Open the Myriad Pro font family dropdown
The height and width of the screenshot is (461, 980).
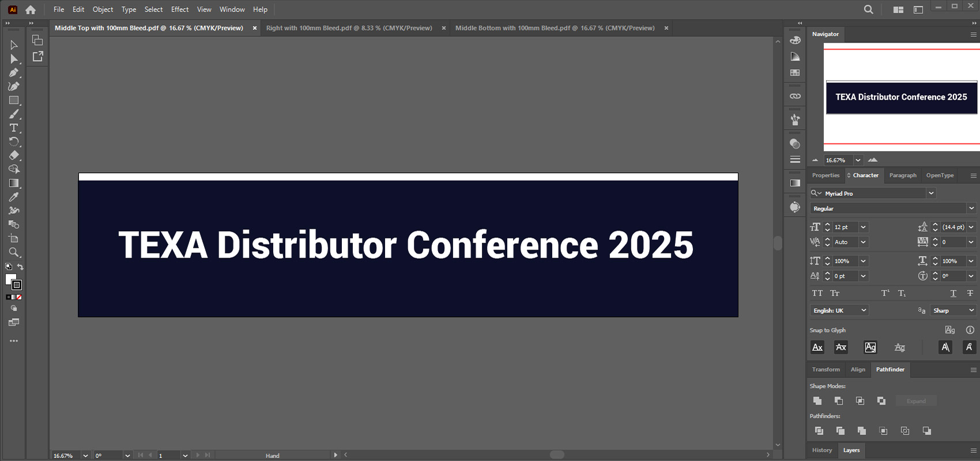[931, 194]
